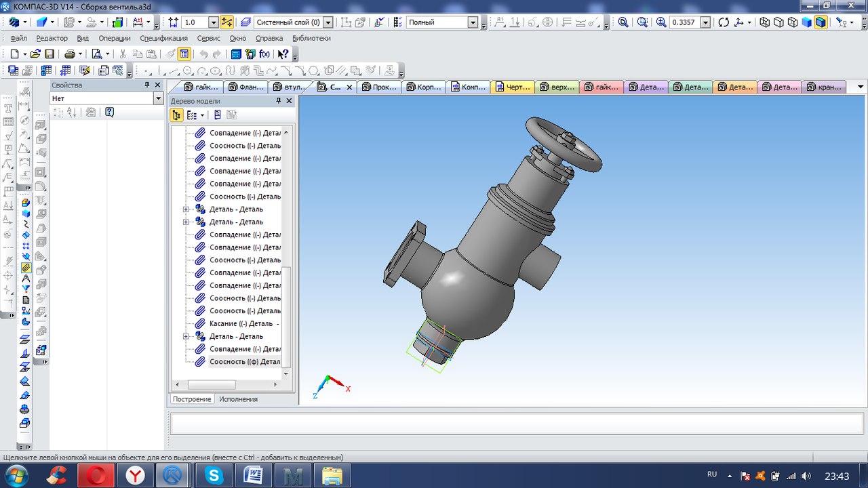
Task: Save the document with the floppy disk icon
Action: pos(49,54)
